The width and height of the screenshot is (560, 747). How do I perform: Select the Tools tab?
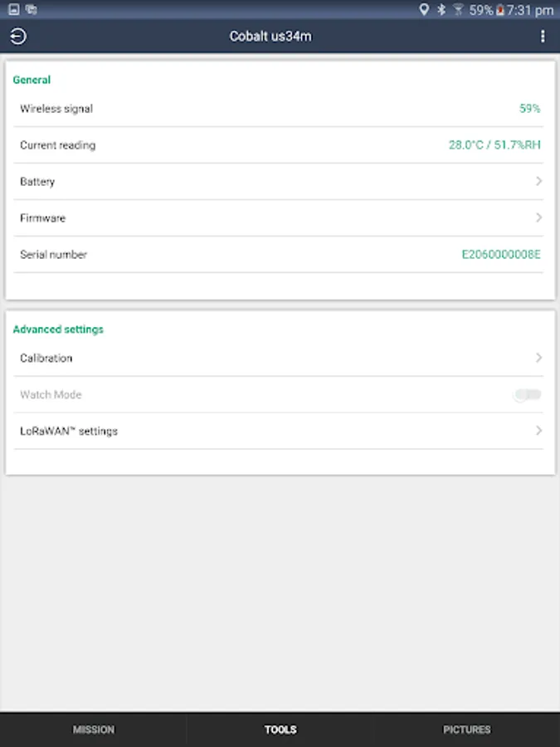(x=280, y=730)
